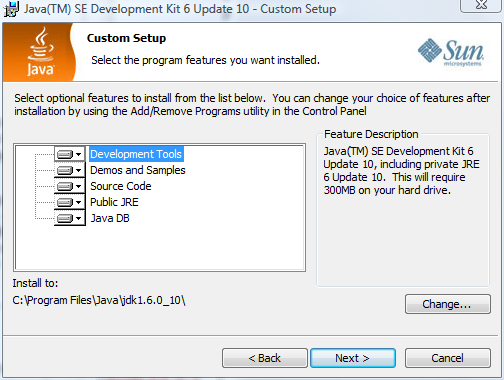Open the Public JRE feature dropdown arrow
Viewport: 504px width, 380px height.
[x=79, y=202]
